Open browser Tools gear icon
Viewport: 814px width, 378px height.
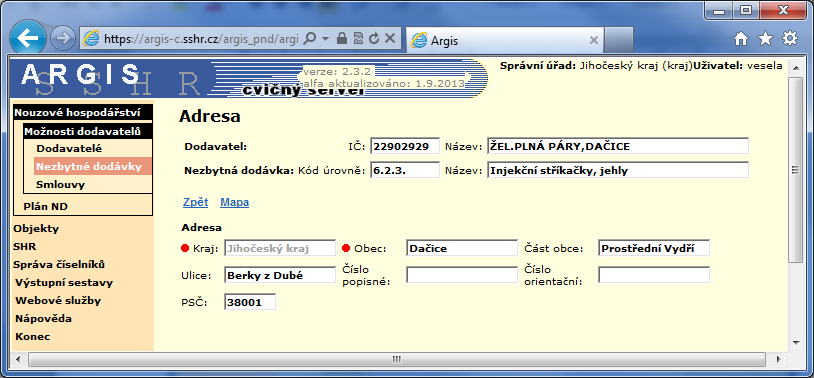click(790, 39)
